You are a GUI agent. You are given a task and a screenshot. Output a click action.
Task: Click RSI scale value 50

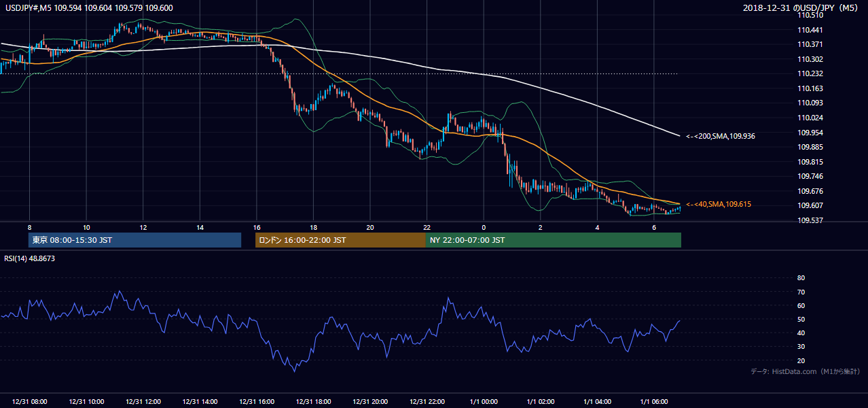point(801,319)
